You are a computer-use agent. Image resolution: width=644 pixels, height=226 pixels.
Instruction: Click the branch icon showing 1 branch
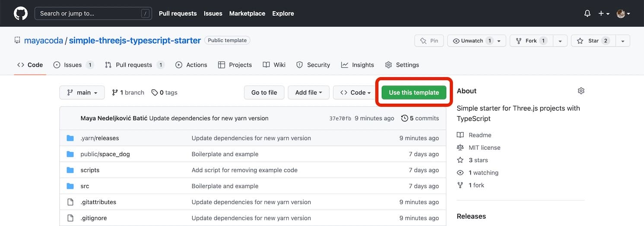(115, 92)
